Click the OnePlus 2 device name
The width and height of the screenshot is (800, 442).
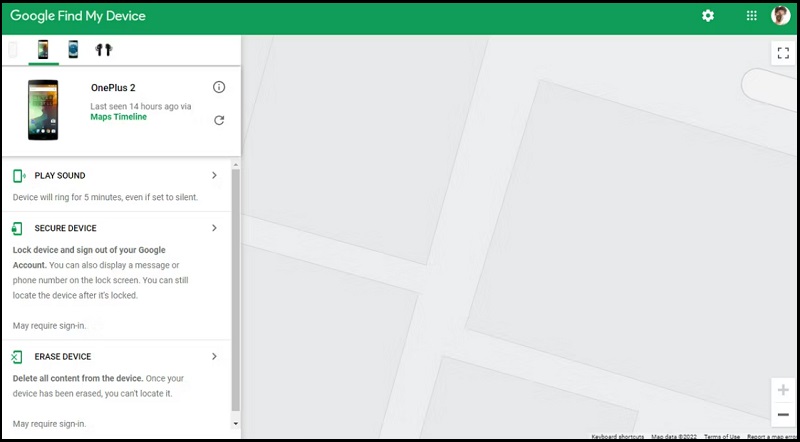click(113, 88)
